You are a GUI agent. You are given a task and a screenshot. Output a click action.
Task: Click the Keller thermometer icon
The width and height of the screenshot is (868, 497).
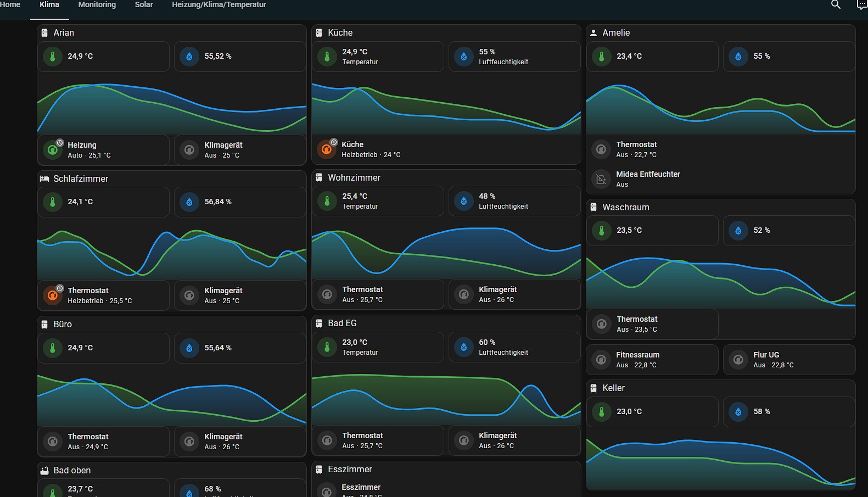[x=602, y=412]
